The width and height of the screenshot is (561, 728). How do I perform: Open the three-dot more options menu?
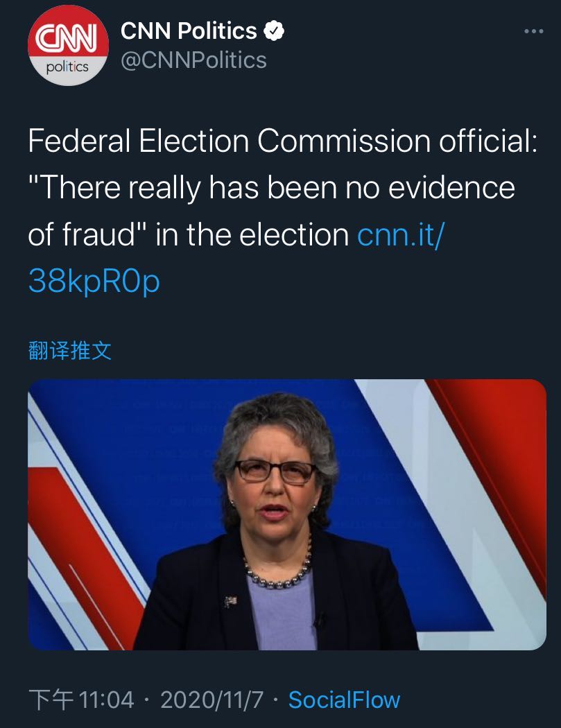(x=533, y=32)
